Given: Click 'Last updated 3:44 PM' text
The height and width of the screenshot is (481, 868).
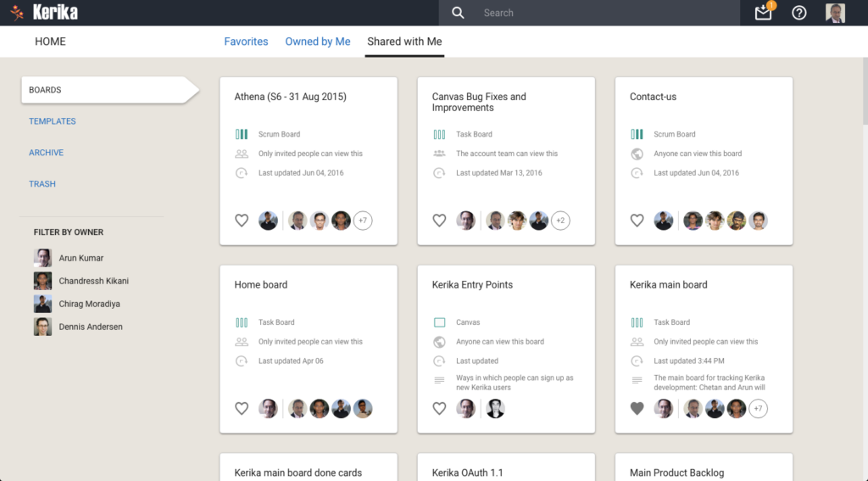Looking at the screenshot, I should [x=688, y=361].
